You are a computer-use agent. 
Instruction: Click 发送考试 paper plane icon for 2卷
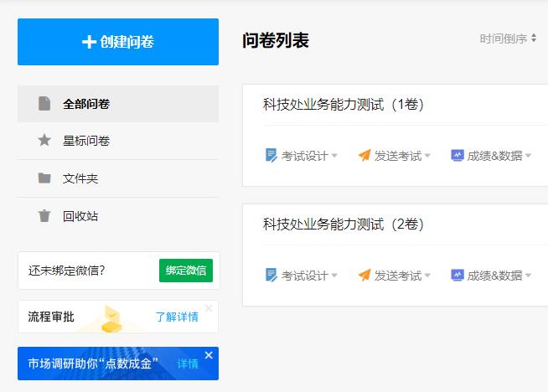click(364, 275)
